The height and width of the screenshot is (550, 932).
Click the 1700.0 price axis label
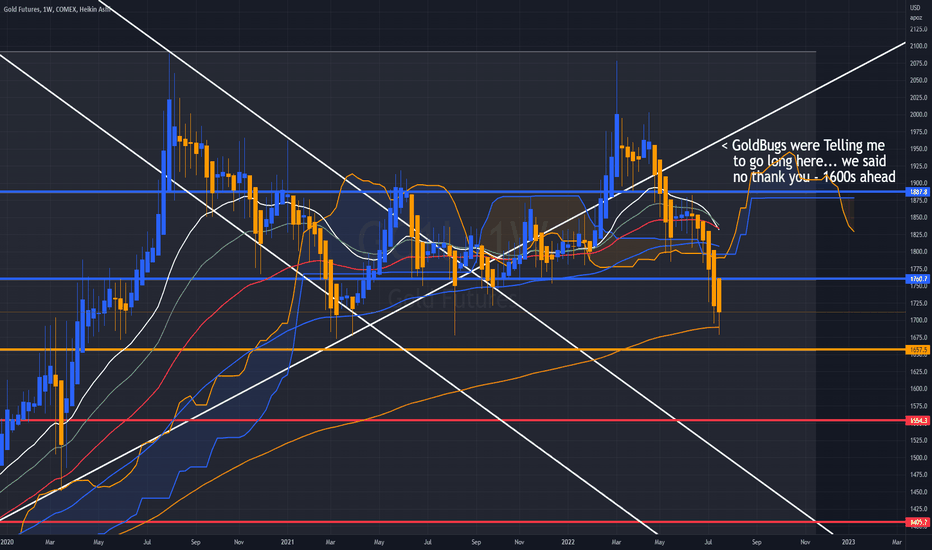918,320
